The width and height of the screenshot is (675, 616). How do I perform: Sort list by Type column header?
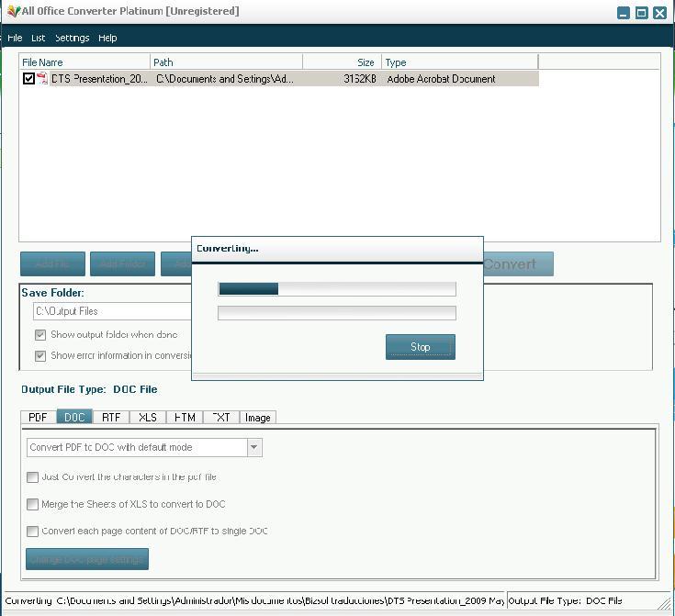(459, 62)
